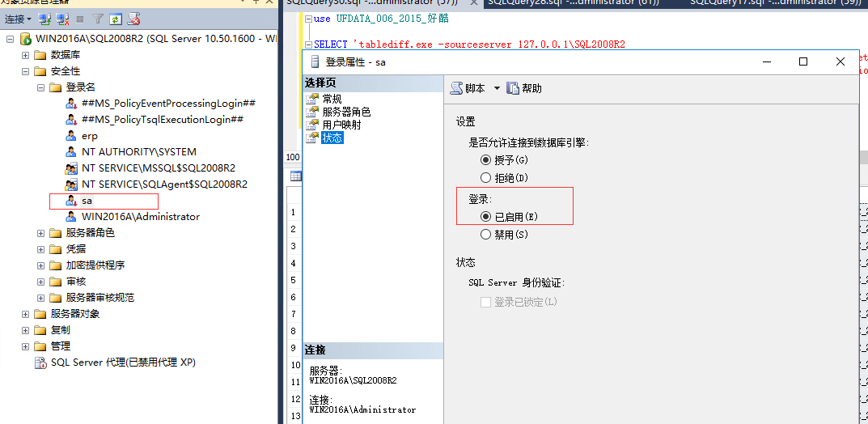Image resolution: width=868 pixels, height=424 pixels.
Task: Expand the 服务器审核规范 tree node
Action: click(40, 298)
